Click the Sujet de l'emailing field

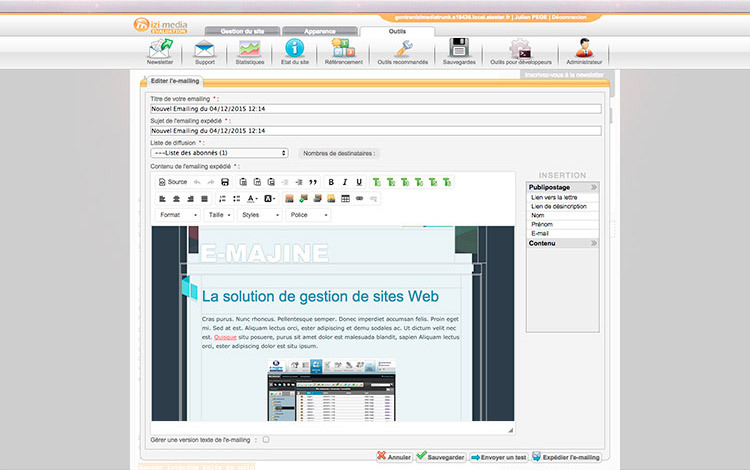pyautogui.click(x=375, y=130)
